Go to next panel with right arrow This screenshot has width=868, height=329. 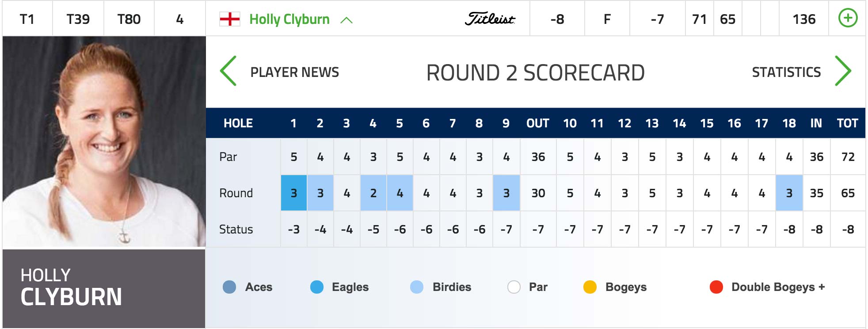point(843,71)
